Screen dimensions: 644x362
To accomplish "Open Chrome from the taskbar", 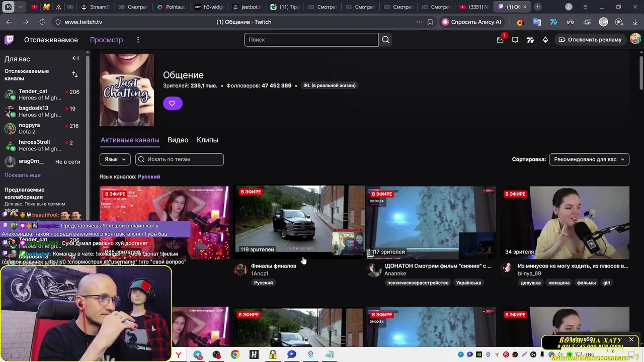I will [x=235, y=355].
